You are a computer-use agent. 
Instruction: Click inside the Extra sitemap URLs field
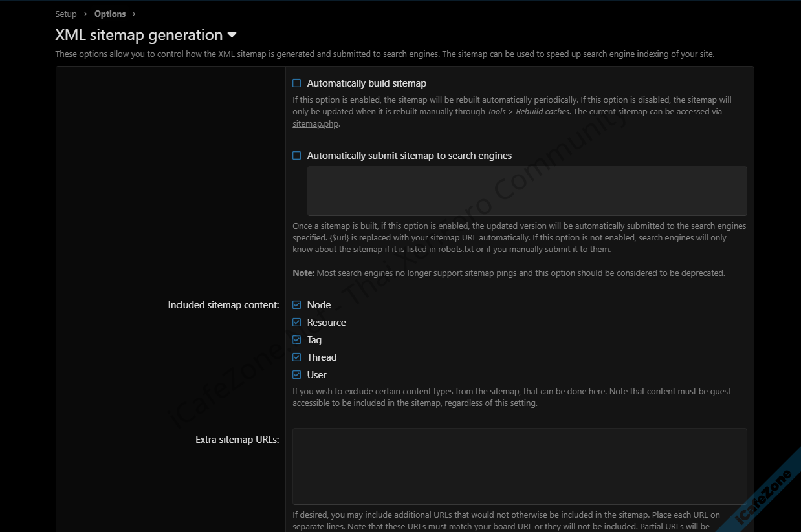[520, 465]
